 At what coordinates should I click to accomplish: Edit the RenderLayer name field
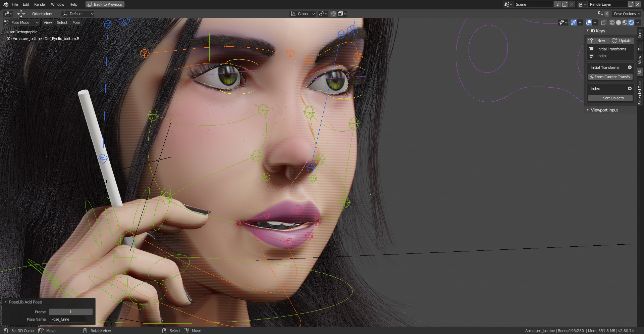[x=608, y=4]
